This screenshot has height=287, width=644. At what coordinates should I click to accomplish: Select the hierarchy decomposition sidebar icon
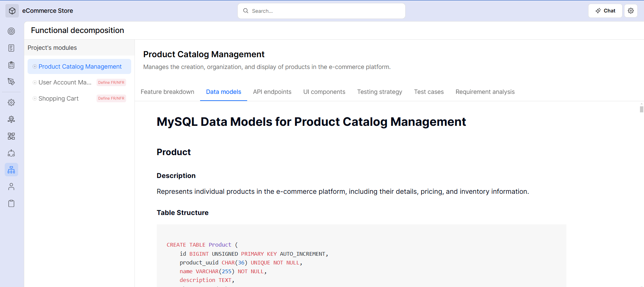[11, 170]
